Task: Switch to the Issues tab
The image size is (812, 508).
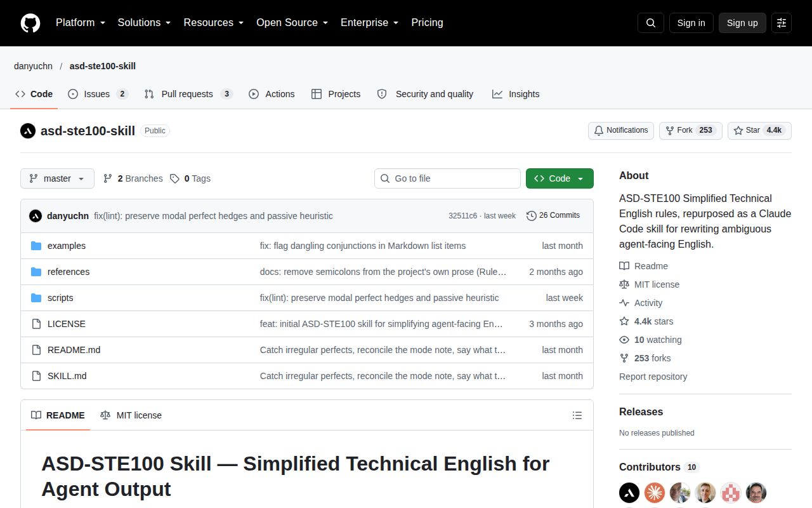Action: point(98,94)
